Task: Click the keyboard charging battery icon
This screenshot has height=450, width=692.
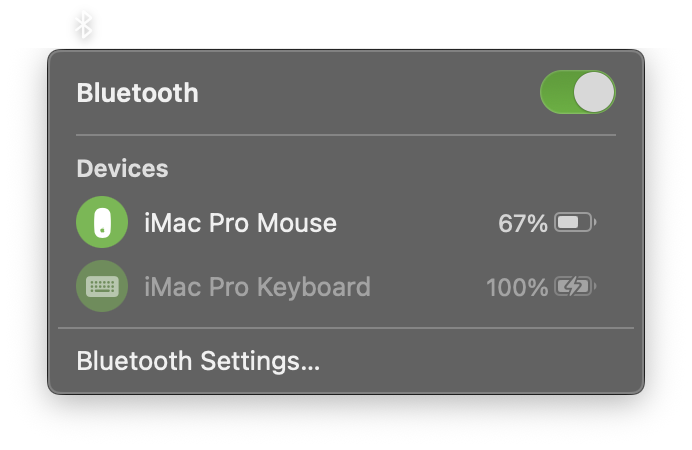Action: (x=575, y=288)
